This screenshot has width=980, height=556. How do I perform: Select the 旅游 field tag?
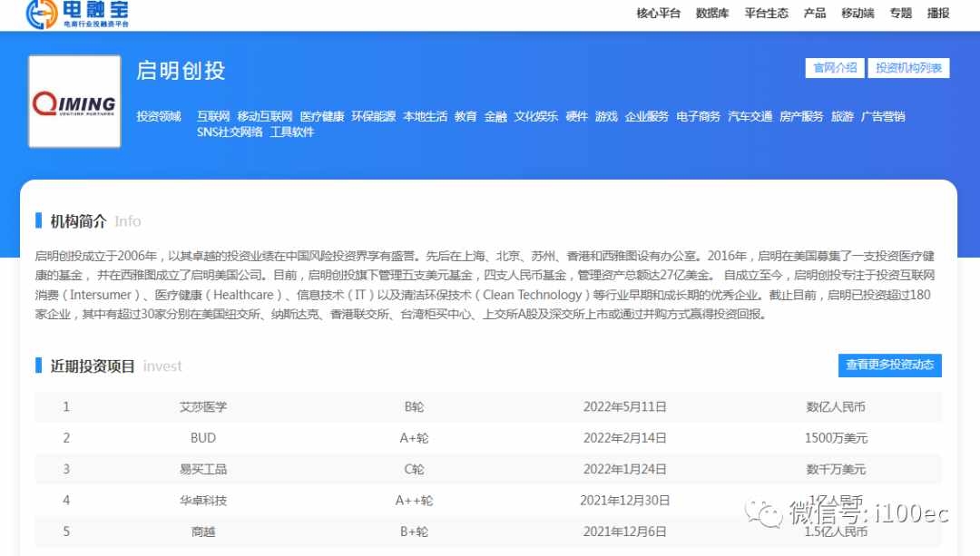pos(842,116)
